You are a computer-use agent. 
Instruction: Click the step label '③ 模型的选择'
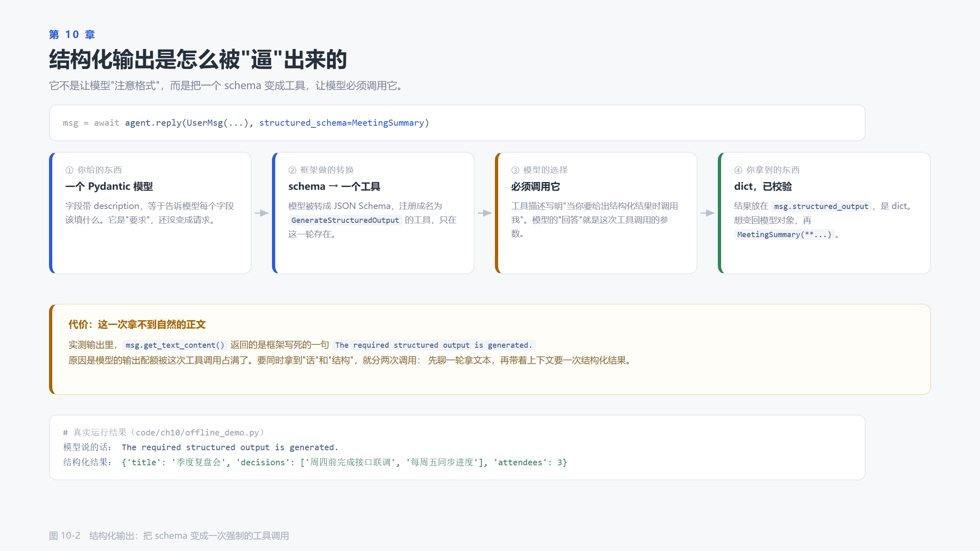coord(539,170)
